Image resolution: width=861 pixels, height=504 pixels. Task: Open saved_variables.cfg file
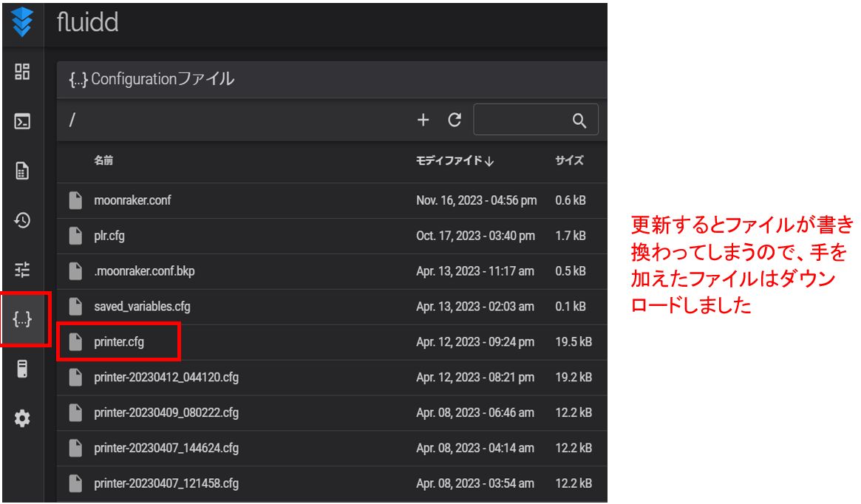[142, 307]
